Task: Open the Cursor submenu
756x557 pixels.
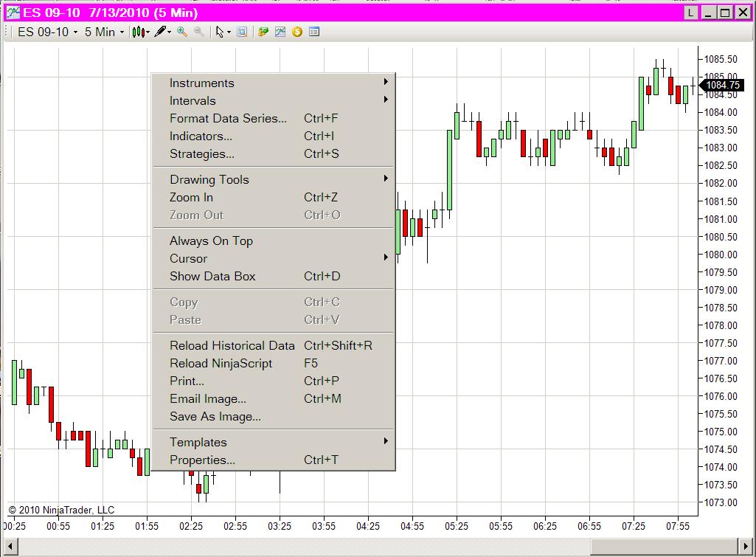Action: [274, 258]
